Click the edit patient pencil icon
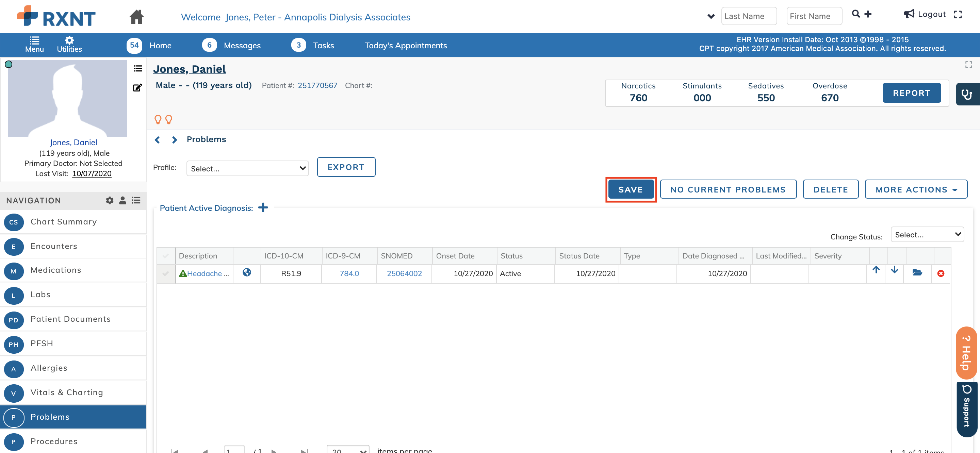Viewport: 980px width, 453px height. [137, 87]
